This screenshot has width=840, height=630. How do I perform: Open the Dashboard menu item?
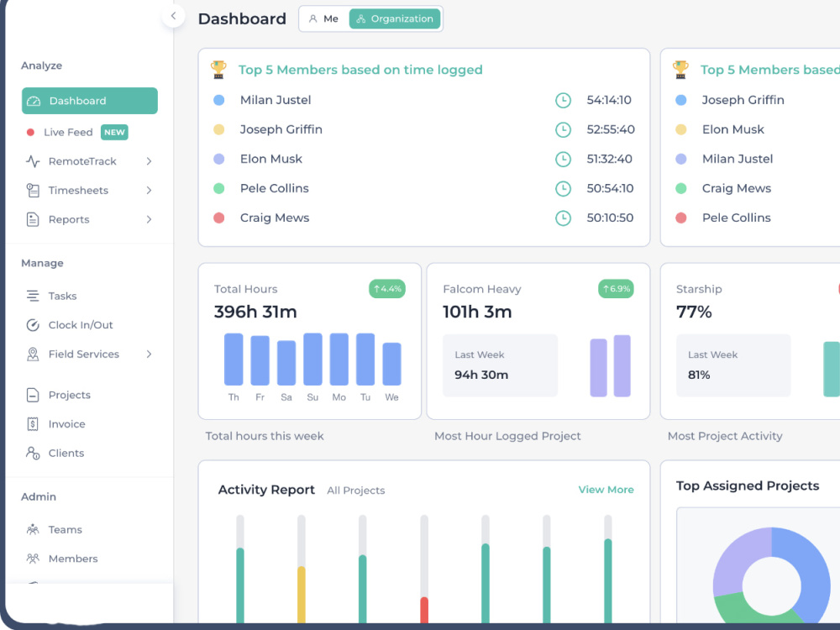click(x=90, y=101)
